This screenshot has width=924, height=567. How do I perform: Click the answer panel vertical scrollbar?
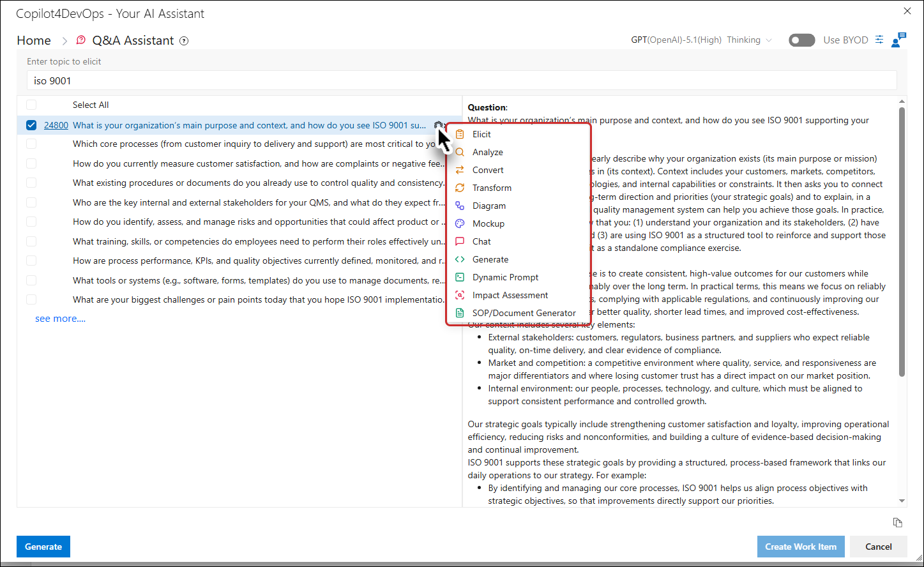pos(902,243)
